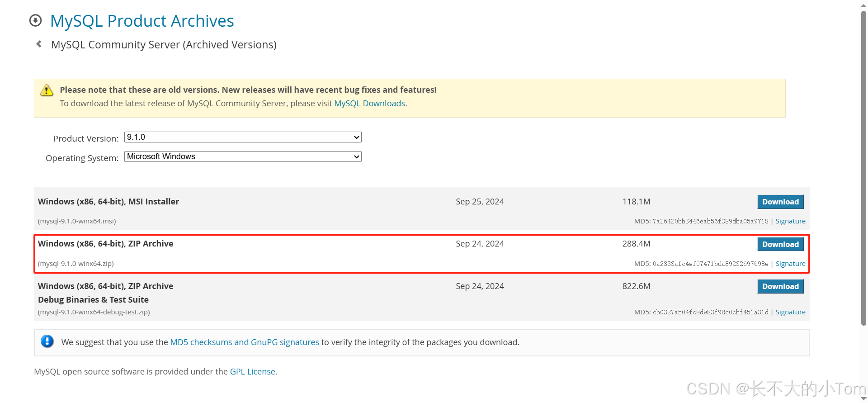Image resolution: width=868 pixels, height=403 pixels.
Task: Select the filename text (mysql-9.1.0-winx64.zip)
Action: pos(76,264)
